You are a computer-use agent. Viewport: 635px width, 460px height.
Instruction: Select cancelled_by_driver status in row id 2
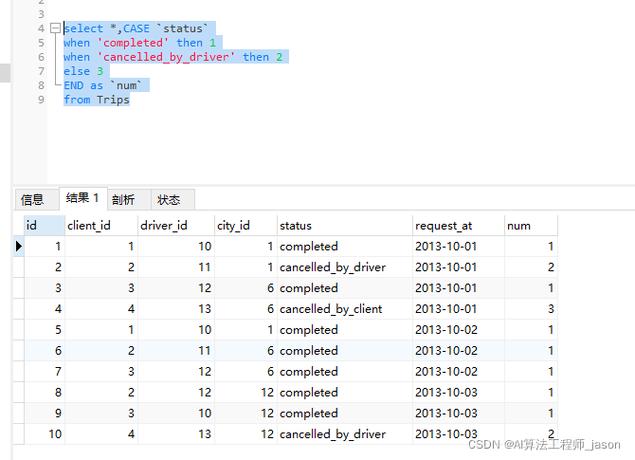(345, 267)
